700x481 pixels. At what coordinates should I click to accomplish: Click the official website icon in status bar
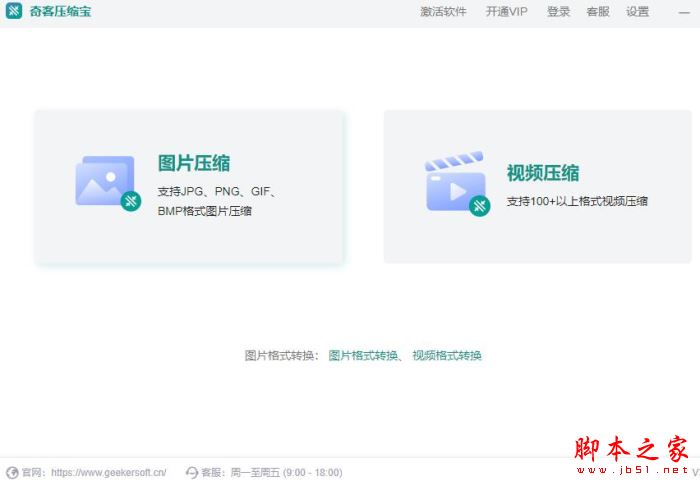[12, 472]
